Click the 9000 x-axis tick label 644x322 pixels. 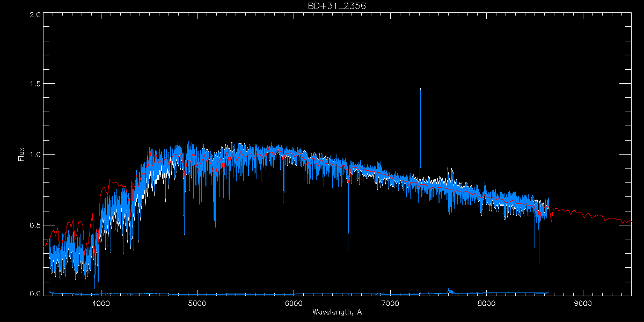[583, 303]
